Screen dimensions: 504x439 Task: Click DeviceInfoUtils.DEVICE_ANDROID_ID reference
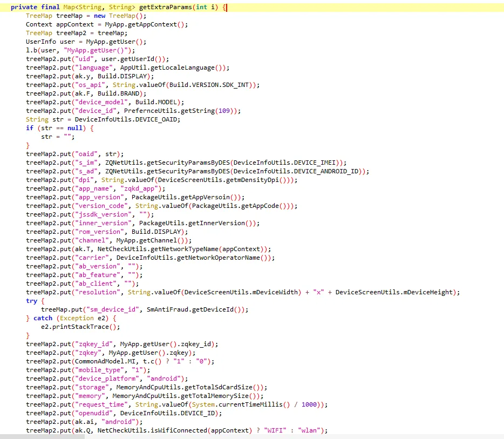point(296,171)
